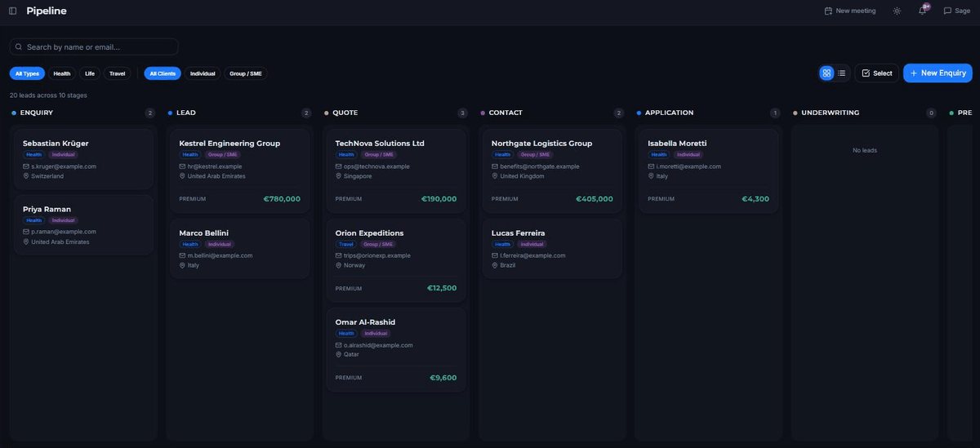The height and width of the screenshot is (448, 980).
Task: Open the Lucas Ferreira lead card
Action: pos(552,248)
